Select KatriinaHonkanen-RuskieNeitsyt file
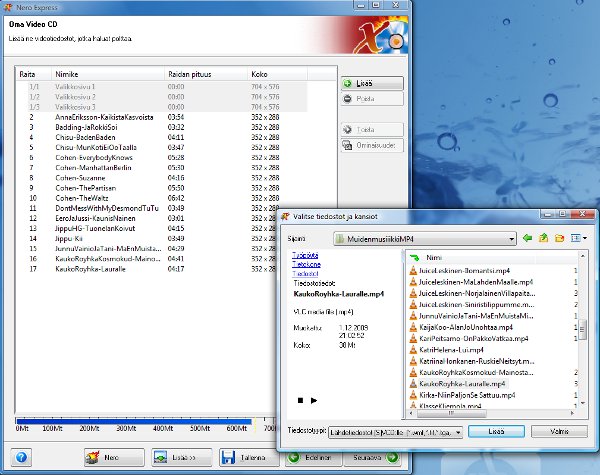The height and width of the screenshot is (475, 600). (x=477, y=361)
